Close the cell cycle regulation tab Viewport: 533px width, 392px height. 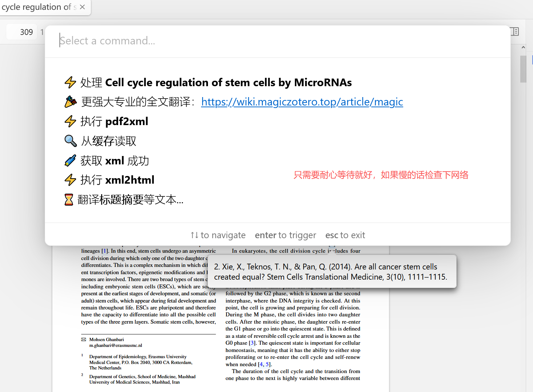[83, 7]
